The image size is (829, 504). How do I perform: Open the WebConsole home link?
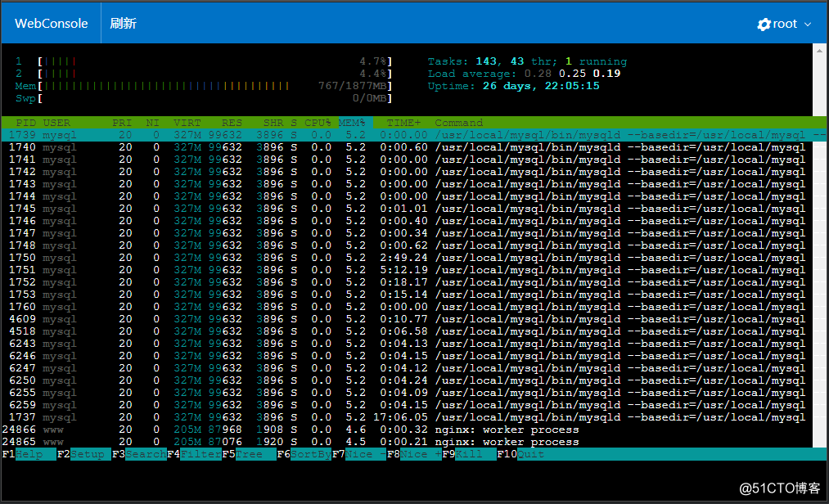tap(52, 23)
